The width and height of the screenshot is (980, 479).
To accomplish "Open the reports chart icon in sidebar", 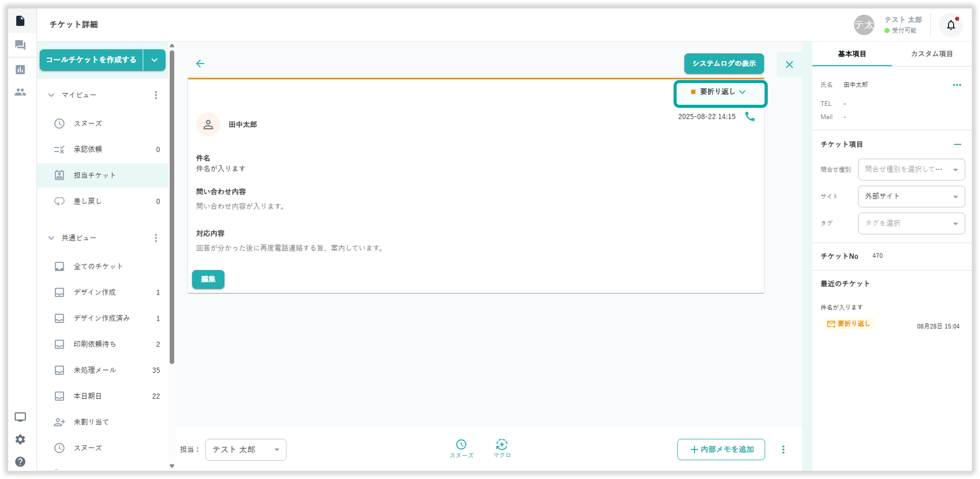I will point(20,69).
